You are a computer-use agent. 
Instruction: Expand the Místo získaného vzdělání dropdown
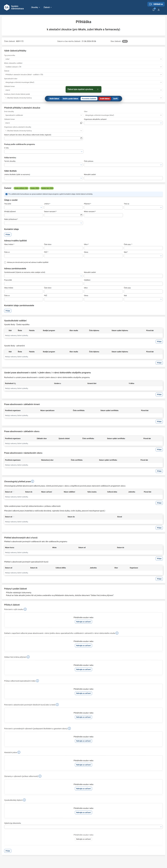coord(83,67)
